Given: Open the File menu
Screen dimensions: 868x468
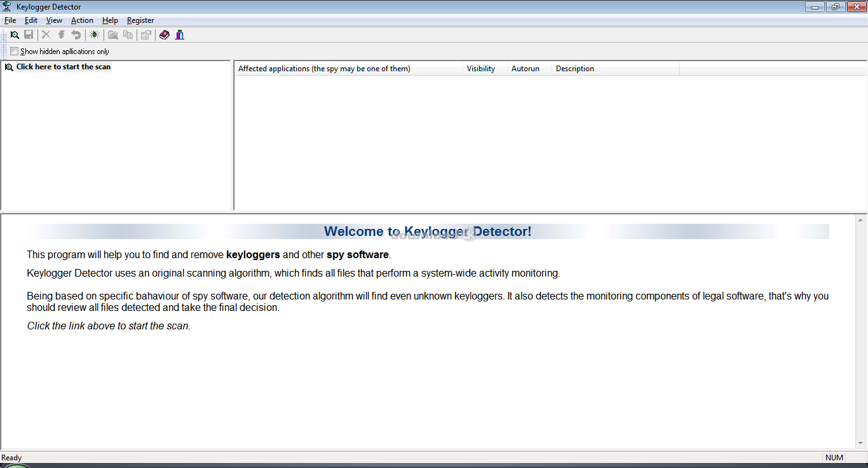Looking at the screenshot, I should 10,20.
